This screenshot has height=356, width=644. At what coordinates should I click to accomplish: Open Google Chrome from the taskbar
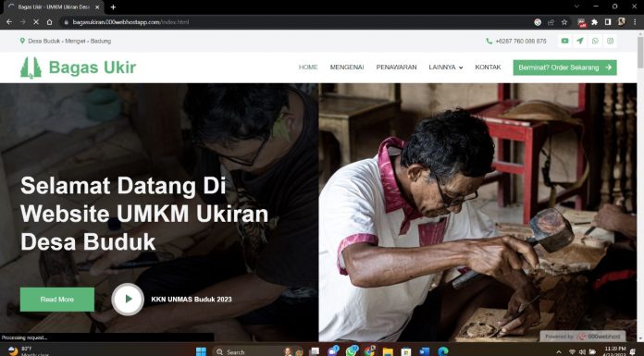point(369,351)
